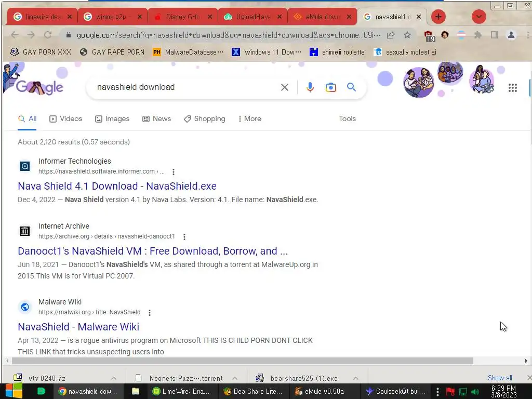Click the browser forward arrow
This screenshot has width=532, height=399.
click(x=31, y=35)
